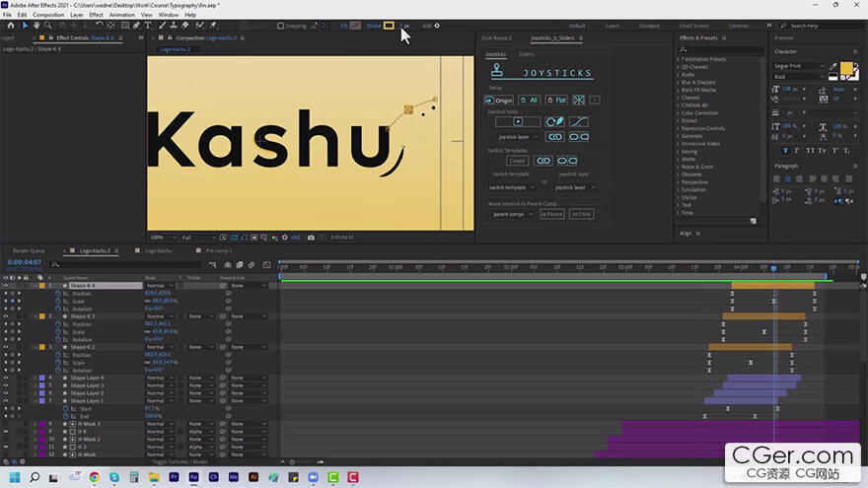Toggle visibility of Shape-K 3 layer

tap(6, 316)
